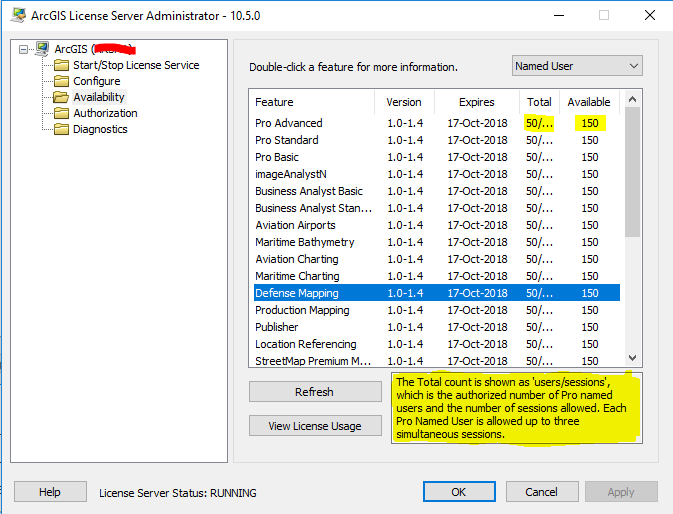Collapse the ArcGIS root tree node

(x=23, y=49)
